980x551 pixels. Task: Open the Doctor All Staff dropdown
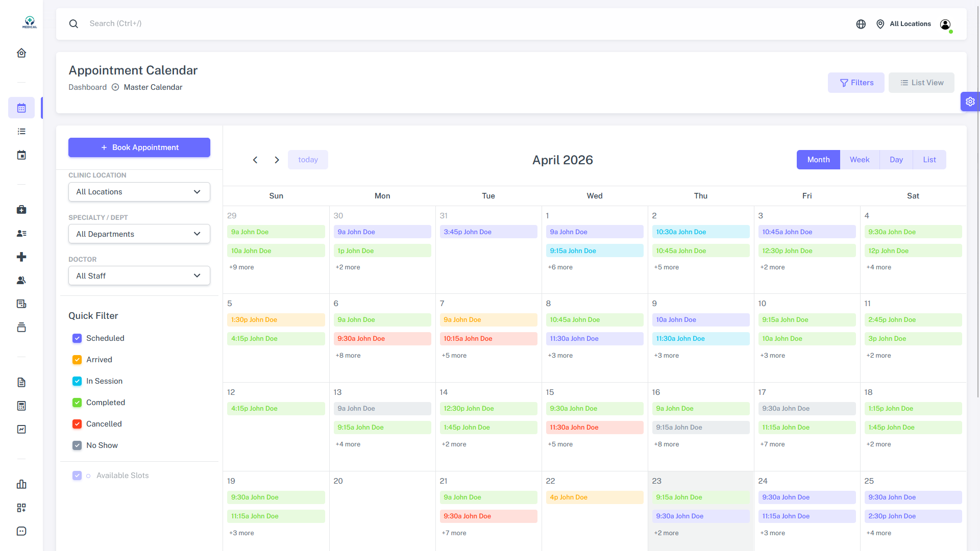tap(139, 275)
